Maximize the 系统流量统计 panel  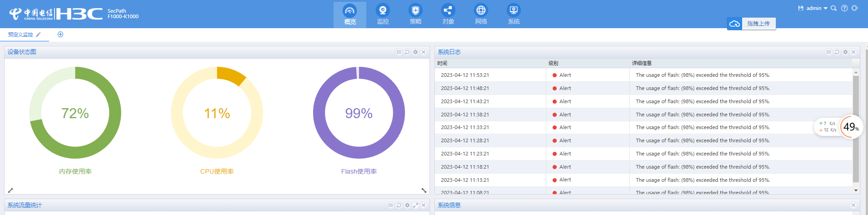coord(415,205)
